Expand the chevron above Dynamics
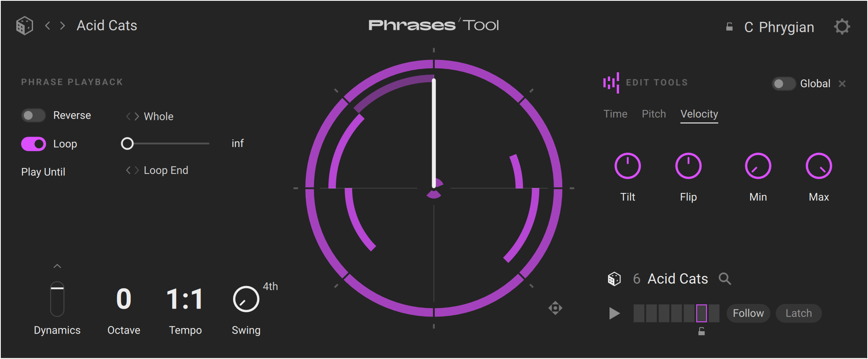Viewport: 868px width, 359px height. point(57,266)
